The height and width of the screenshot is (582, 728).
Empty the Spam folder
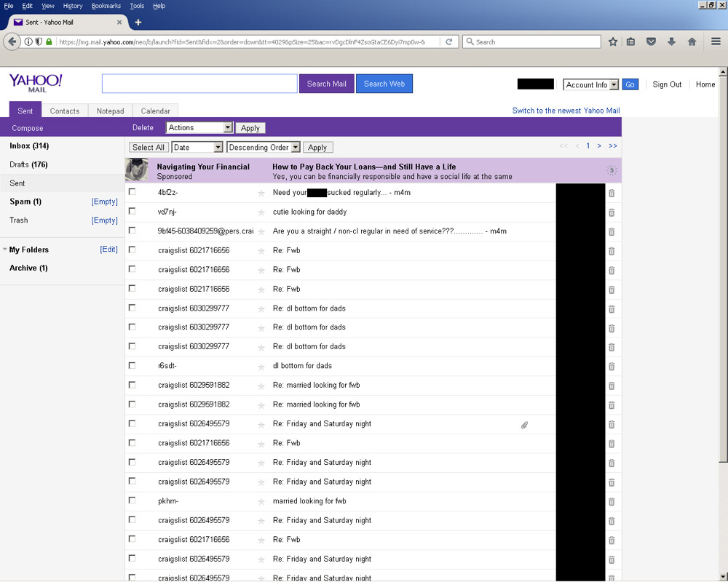pos(104,202)
